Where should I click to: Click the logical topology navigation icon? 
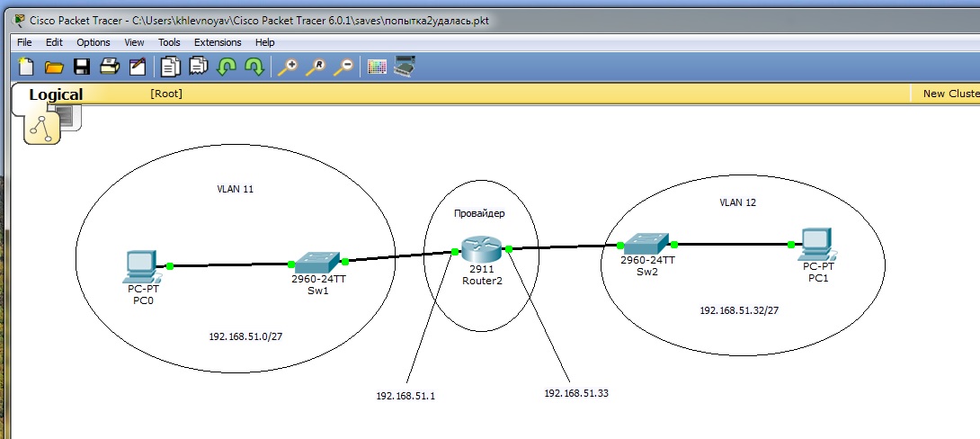coord(42,128)
